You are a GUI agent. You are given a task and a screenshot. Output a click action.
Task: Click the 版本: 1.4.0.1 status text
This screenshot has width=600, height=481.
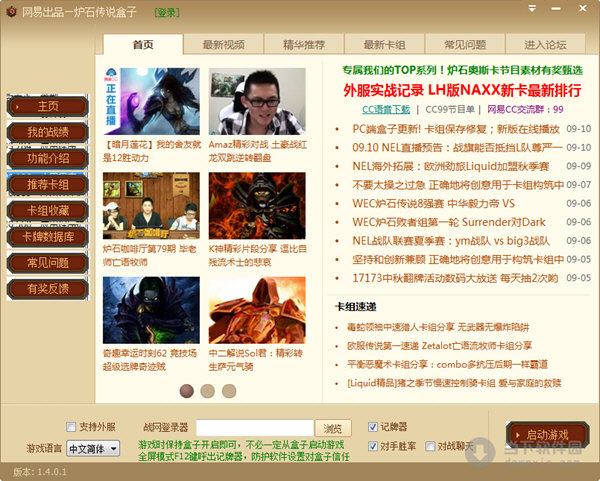click(x=40, y=472)
